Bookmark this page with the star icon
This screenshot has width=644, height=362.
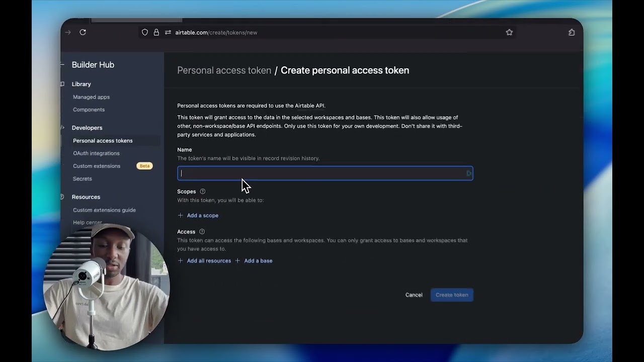[x=509, y=32]
